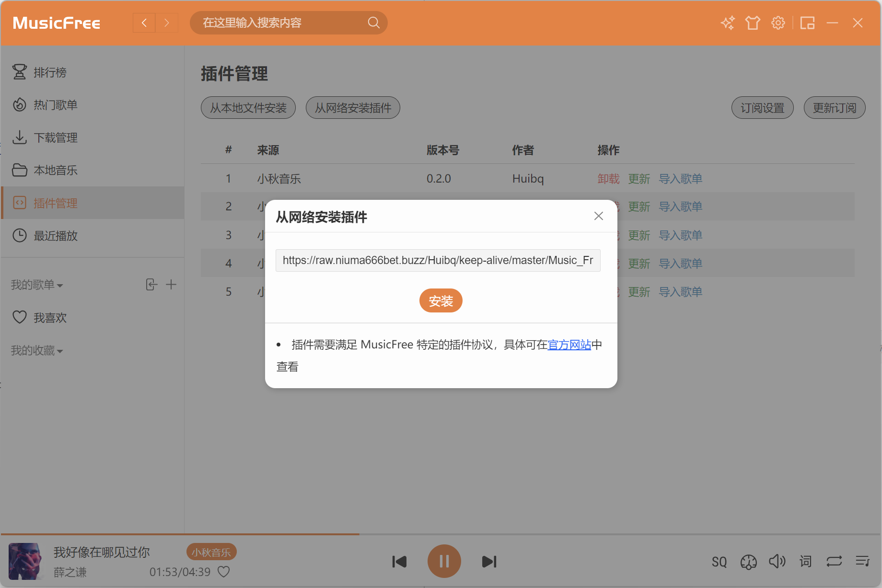The height and width of the screenshot is (588, 882).
Task: Click 导入歌单 for plugin row 5
Action: pos(681,292)
